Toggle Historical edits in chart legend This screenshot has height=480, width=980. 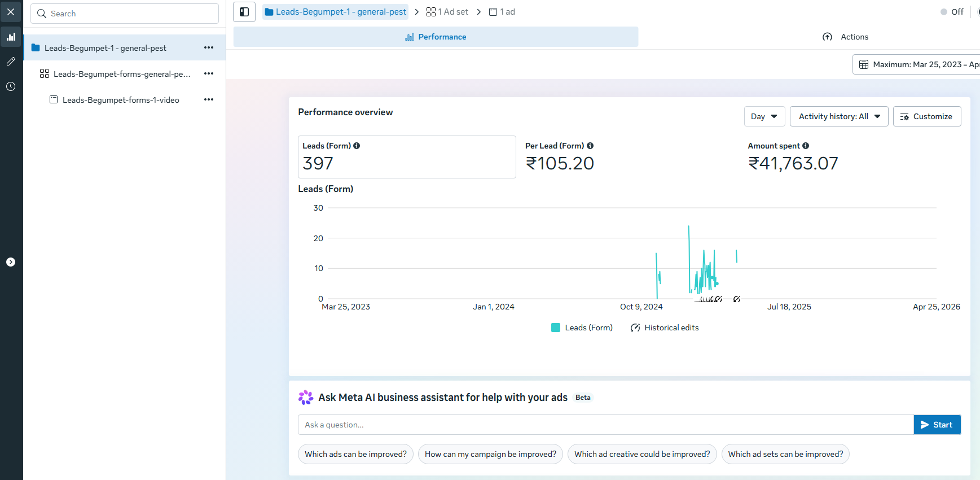(x=665, y=328)
